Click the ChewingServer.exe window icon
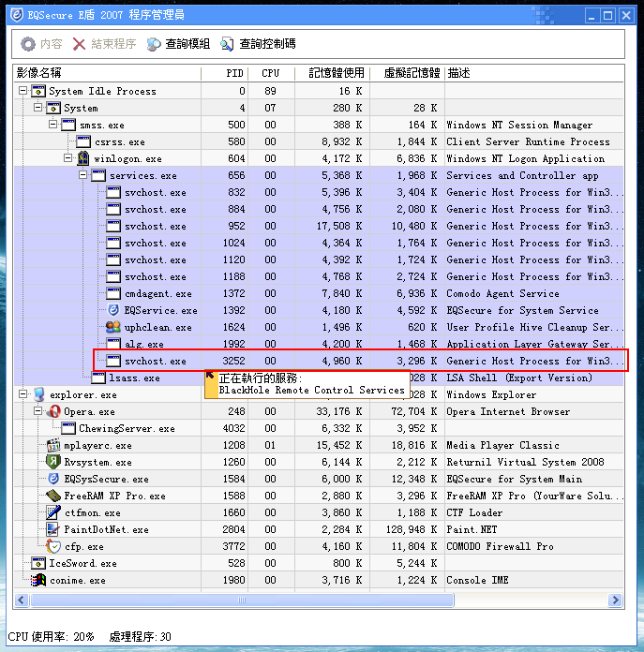 tap(68, 428)
